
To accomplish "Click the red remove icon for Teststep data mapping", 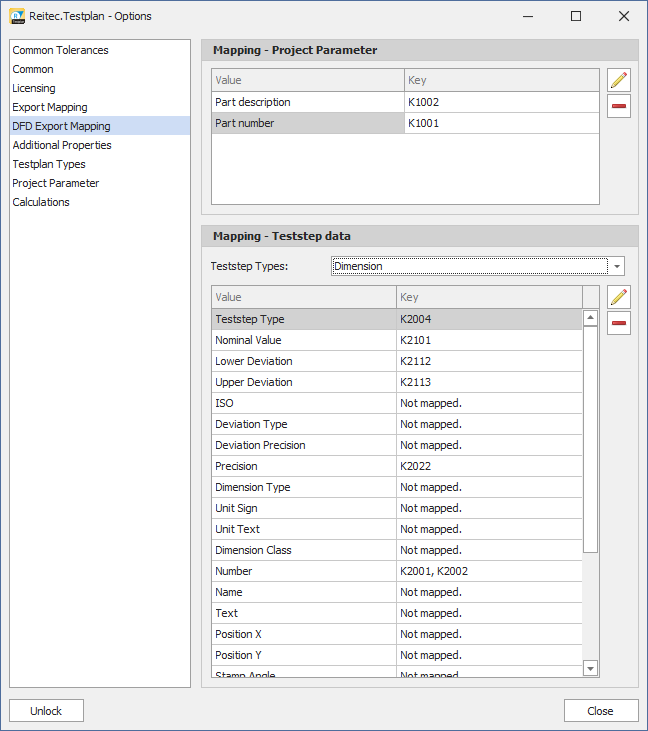I will pos(619,323).
